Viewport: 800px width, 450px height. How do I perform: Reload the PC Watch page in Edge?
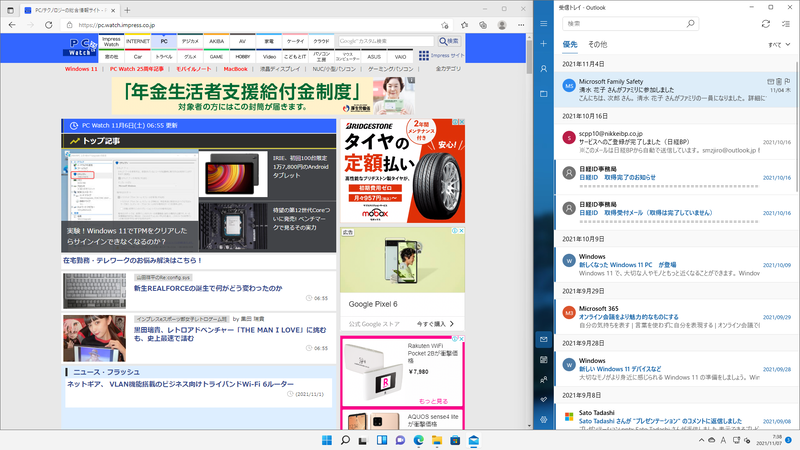point(48,25)
